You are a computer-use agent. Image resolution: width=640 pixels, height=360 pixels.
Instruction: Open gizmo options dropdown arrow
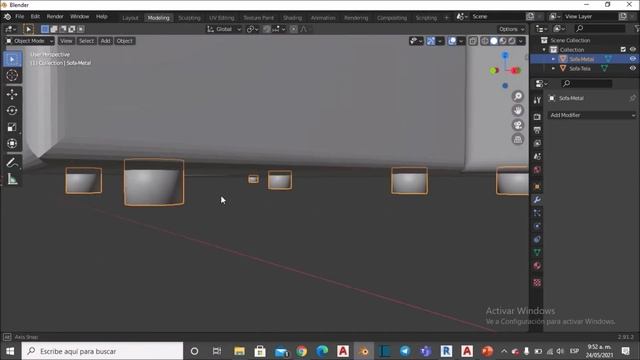tap(440, 41)
